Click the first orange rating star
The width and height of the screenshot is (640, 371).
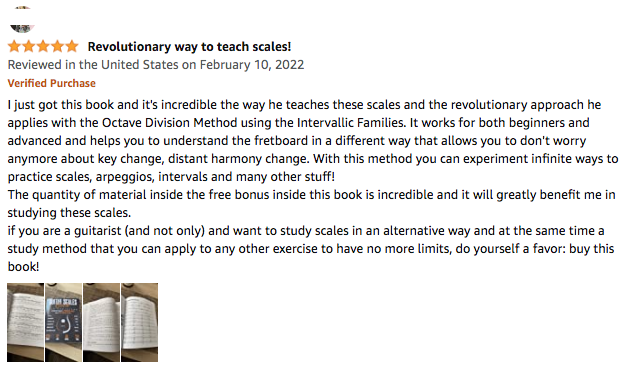(14, 46)
